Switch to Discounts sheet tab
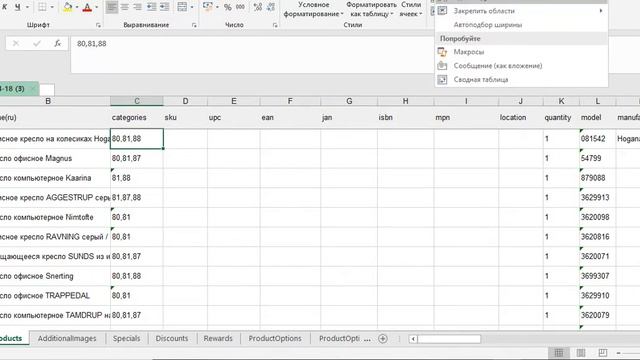This screenshot has height=360, width=640. click(172, 338)
